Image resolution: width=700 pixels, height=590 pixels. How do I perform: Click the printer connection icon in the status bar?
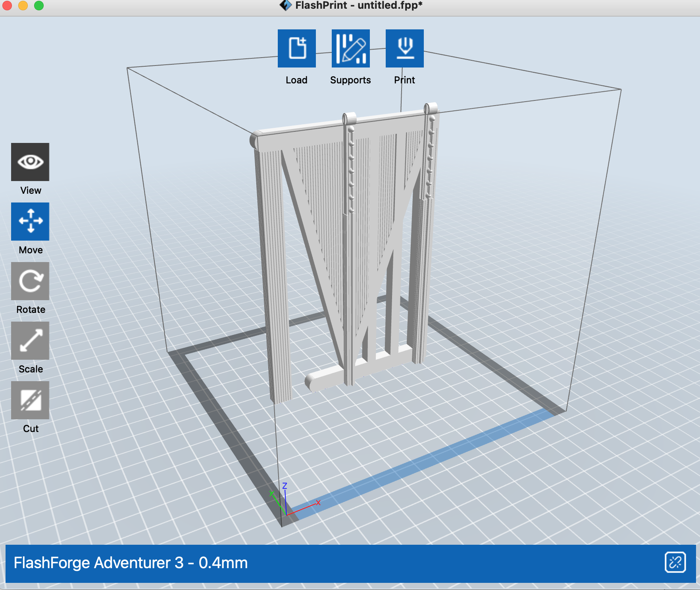click(x=675, y=562)
